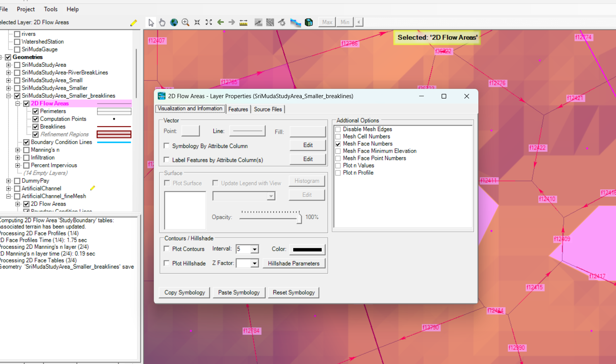The image size is (616, 364).
Task: Open the Tools menu
Action: tap(51, 9)
